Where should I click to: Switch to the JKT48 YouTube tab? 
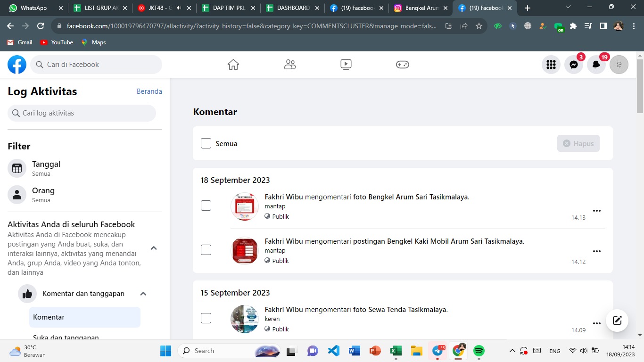[x=164, y=8]
